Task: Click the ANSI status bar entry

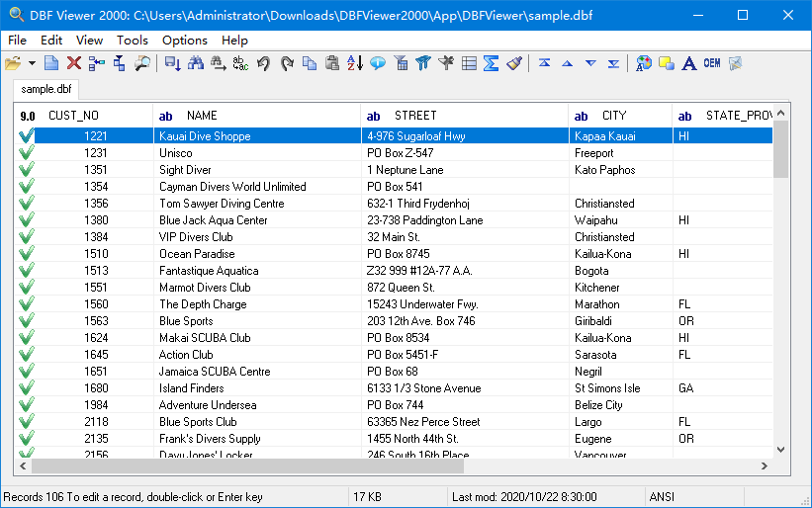Action: [x=694, y=497]
